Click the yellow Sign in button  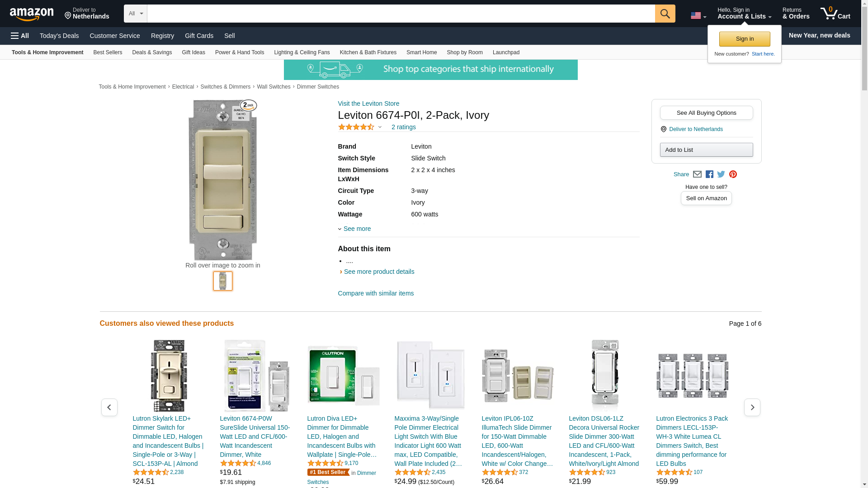point(745,39)
